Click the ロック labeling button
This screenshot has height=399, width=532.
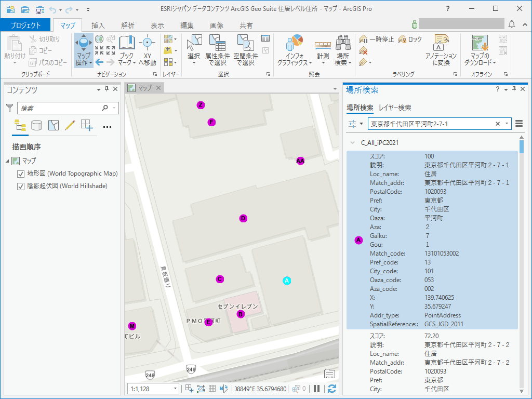pos(410,39)
